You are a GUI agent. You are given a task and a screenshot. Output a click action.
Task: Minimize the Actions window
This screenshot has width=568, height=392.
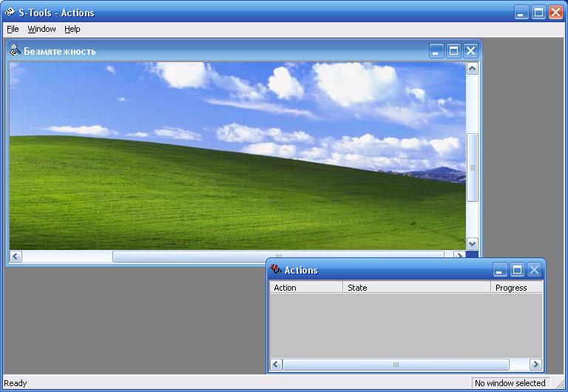[499, 270]
